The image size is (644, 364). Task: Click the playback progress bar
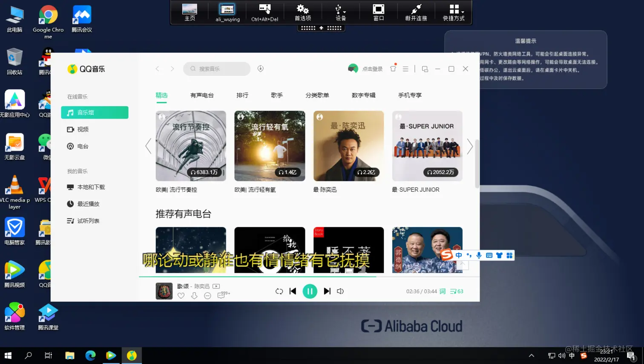[309, 277]
